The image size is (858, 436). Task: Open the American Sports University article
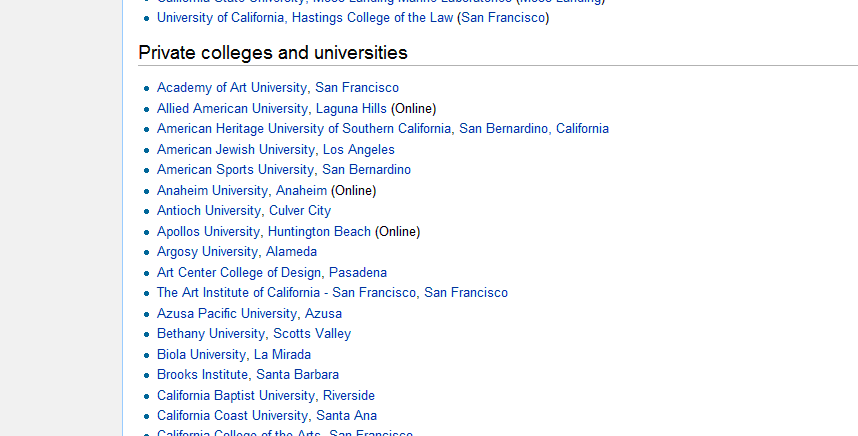[x=235, y=170]
